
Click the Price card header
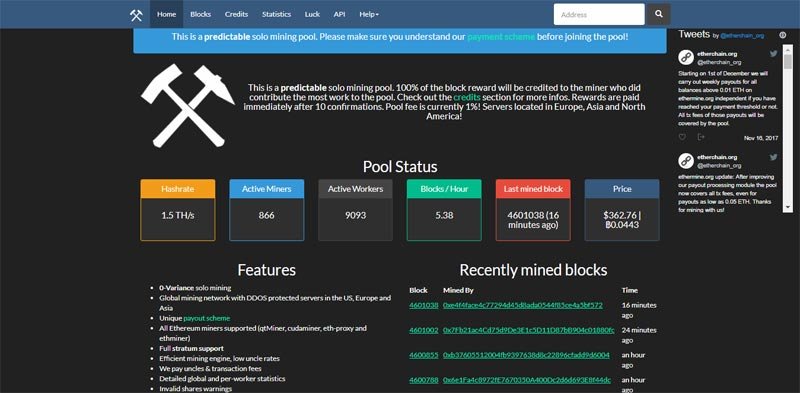(622, 189)
